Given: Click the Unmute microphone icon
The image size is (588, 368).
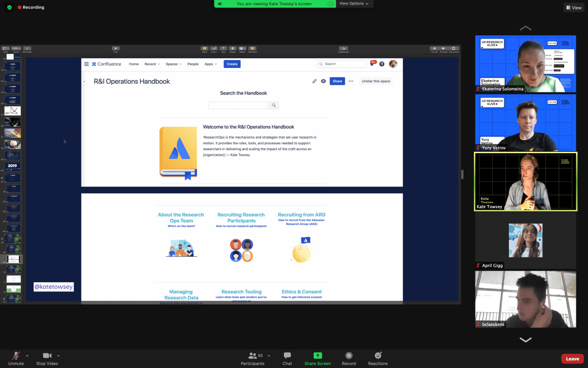Looking at the screenshot, I should 16,355.
